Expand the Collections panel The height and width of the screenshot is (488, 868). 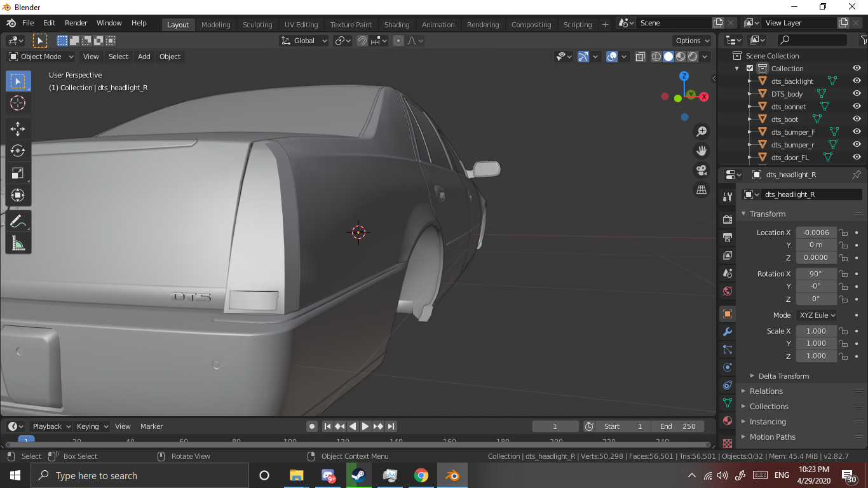pos(768,407)
